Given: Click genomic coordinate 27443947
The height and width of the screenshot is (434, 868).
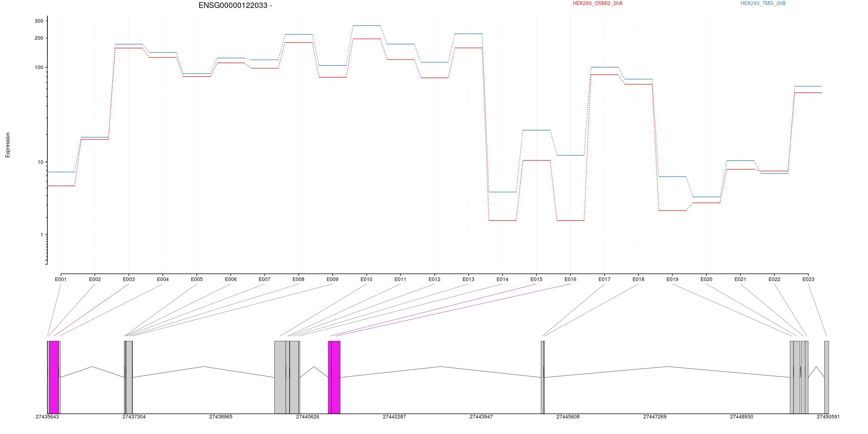Looking at the screenshot, I should [481, 417].
